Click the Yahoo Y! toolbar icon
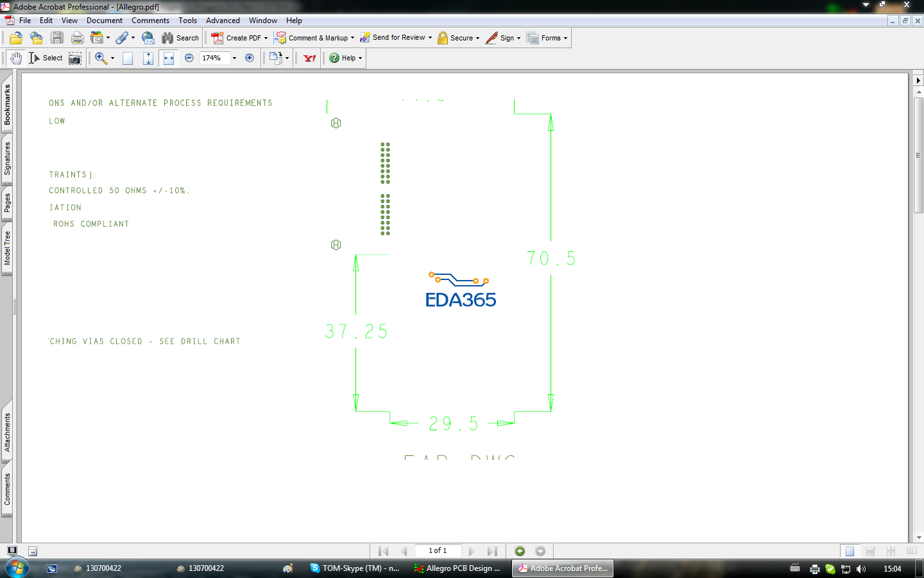The width and height of the screenshot is (924, 578). pos(310,58)
